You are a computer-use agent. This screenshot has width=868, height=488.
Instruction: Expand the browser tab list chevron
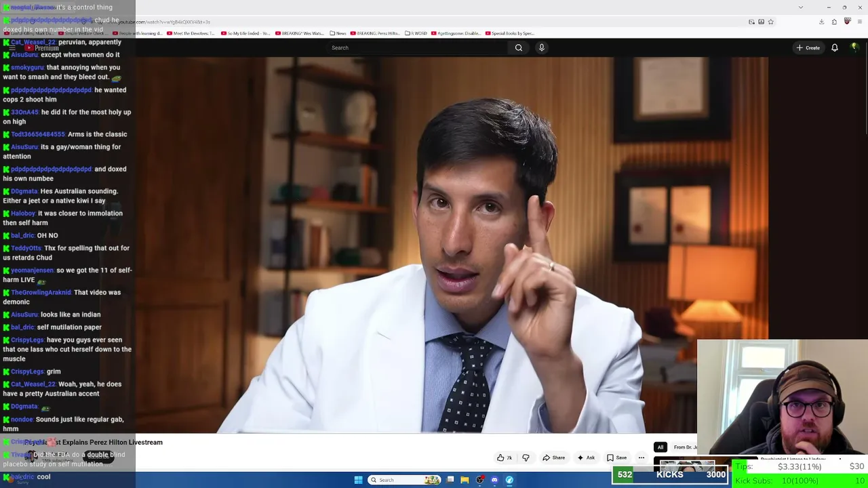801,7
